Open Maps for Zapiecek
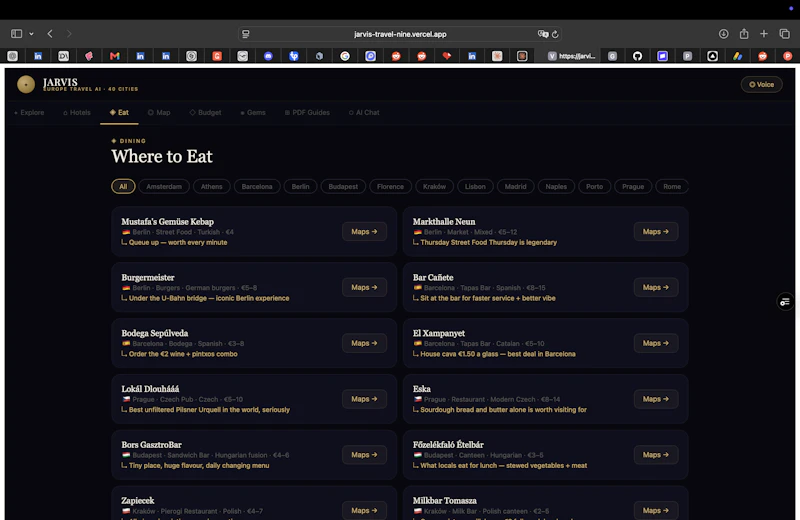 click(x=364, y=510)
